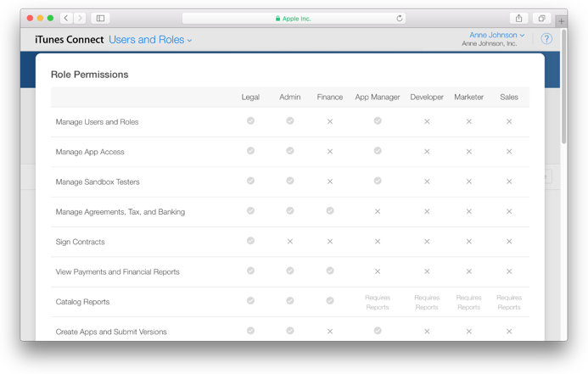Image resolution: width=588 pixels, height=374 pixels.
Task: Click Developer X for Manage App Access
Action: point(427,152)
